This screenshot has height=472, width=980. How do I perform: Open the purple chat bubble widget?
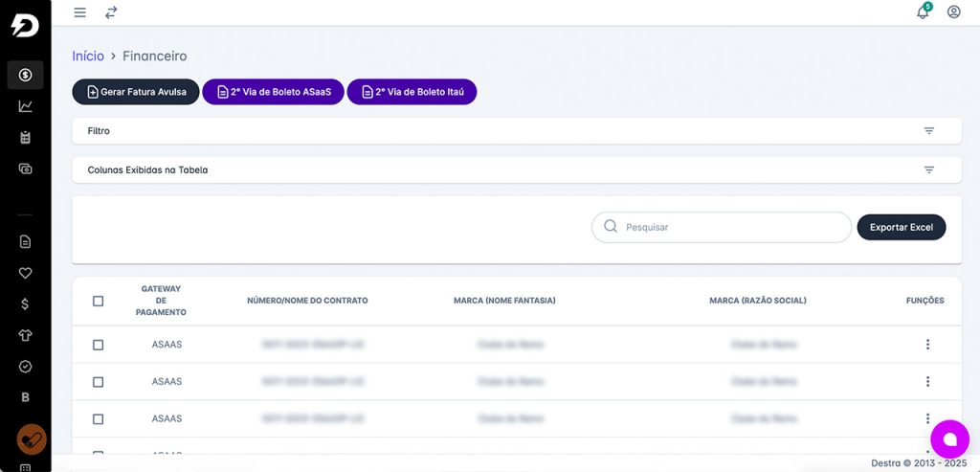pyautogui.click(x=949, y=438)
